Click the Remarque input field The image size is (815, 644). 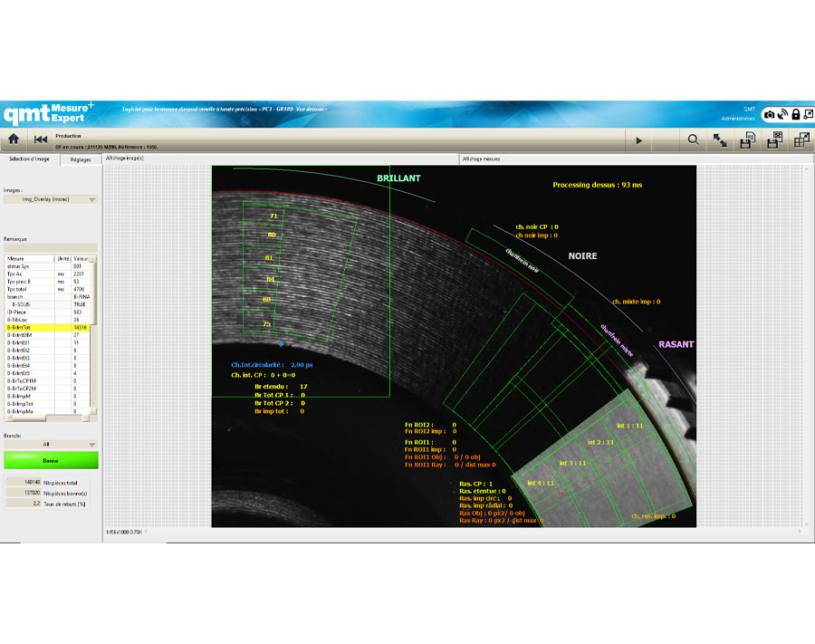(50, 246)
